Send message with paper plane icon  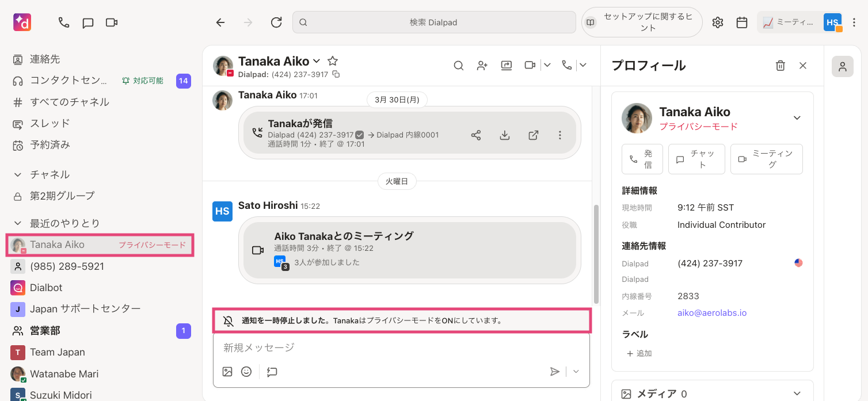(x=555, y=372)
